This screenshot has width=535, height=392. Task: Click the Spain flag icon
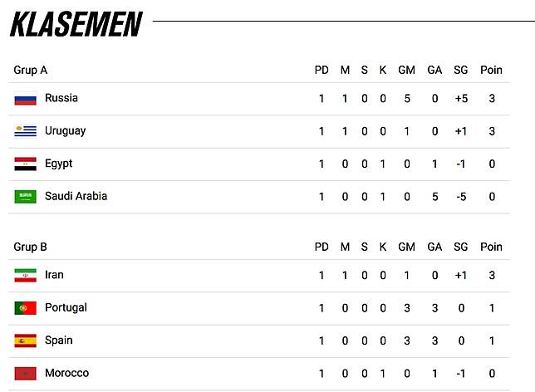point(25,341)
